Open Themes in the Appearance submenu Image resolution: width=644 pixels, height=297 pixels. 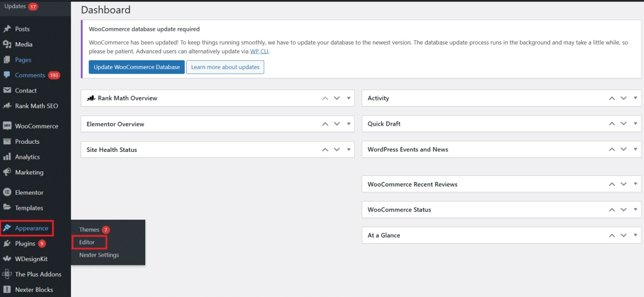point(89,230)
